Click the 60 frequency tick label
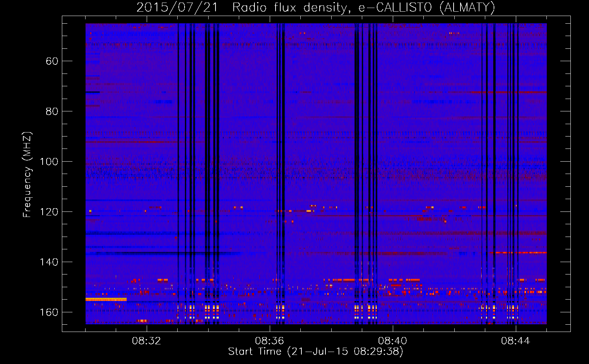The width and height of the screenshot is (589, 364). (x=52, y=61)
